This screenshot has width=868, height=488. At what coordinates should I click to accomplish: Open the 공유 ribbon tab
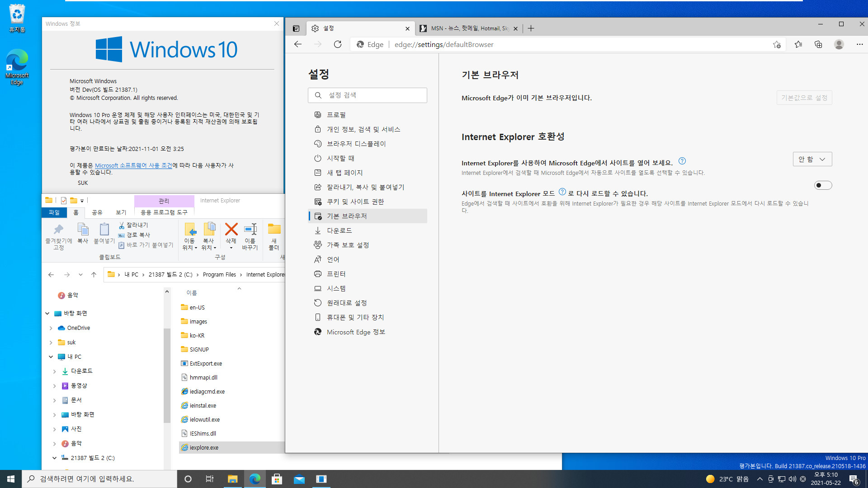[x=97, y=212]
